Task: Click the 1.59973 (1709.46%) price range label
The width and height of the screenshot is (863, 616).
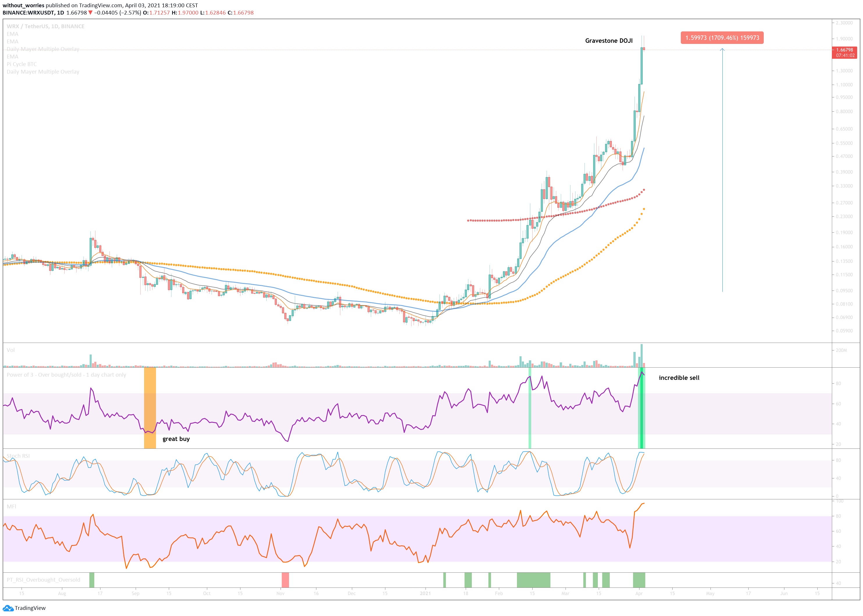Action: (x=722, y=38)
